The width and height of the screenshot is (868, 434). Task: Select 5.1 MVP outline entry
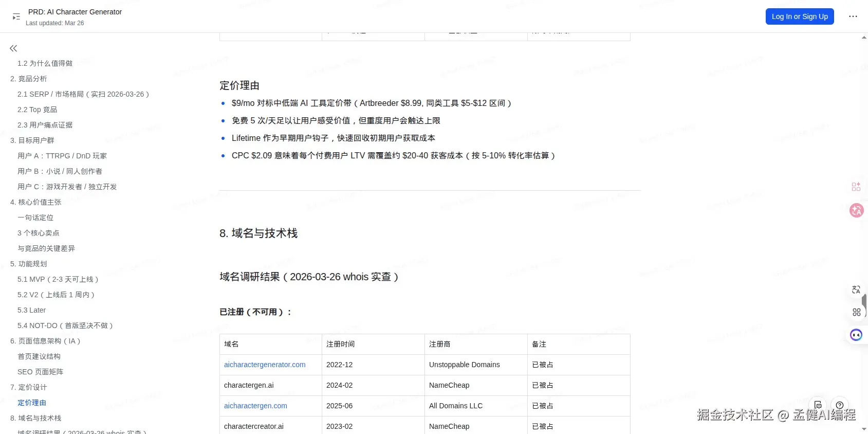58,279
